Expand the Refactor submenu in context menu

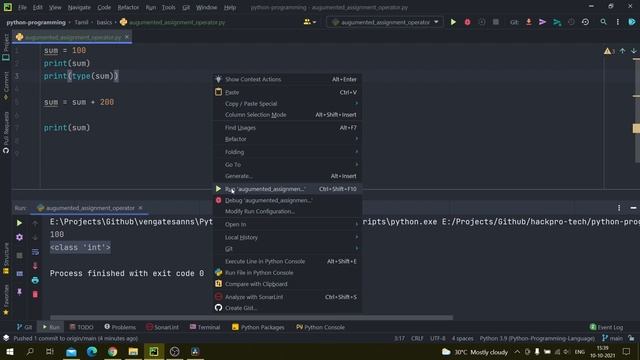(287, 139)
